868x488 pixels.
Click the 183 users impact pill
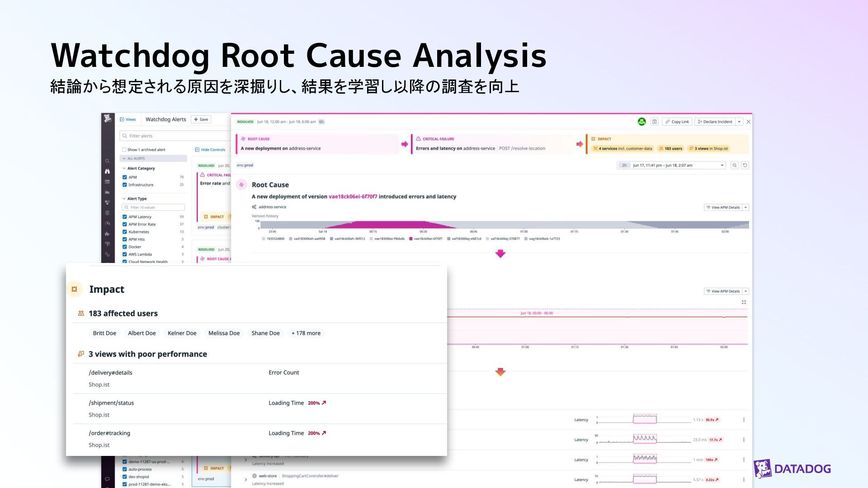click(670, 149)
